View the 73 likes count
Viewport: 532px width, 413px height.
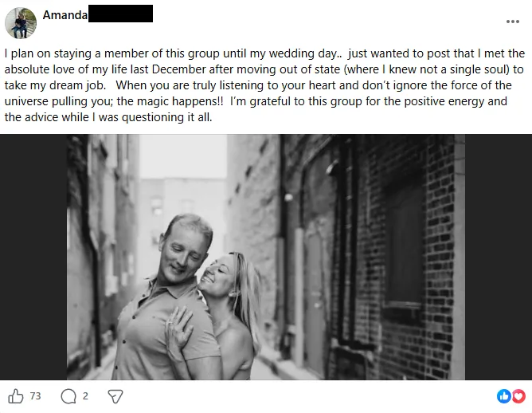(35, 396)
